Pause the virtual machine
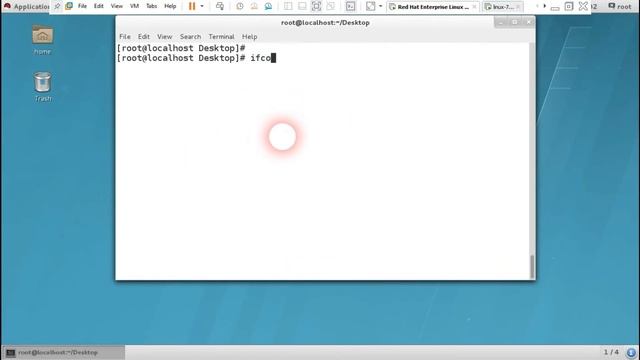Image resolution: width=640 pixels, height=360 pixels. click(x=192, y=6)
